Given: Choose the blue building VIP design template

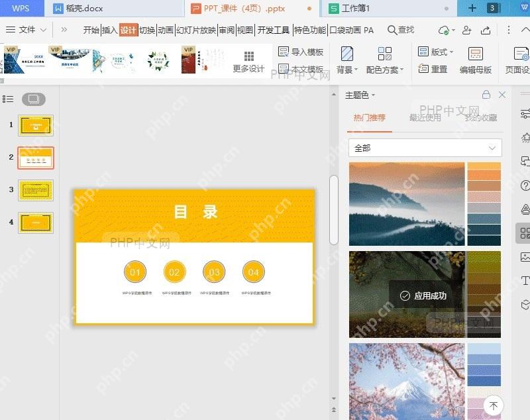Looking at the screenshot, I should pyautogui.click(x=25, y=60).
